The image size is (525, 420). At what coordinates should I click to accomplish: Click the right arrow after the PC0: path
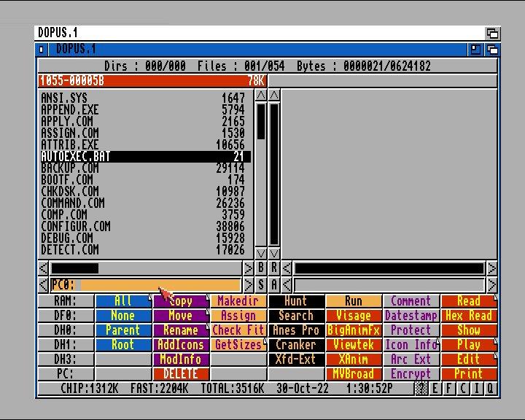click(248, 285)
